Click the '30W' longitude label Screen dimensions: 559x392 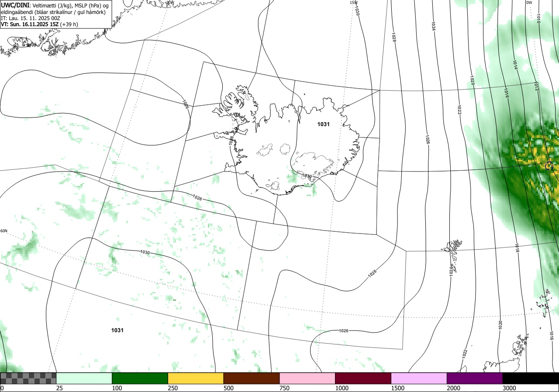(x=170, y=2)
